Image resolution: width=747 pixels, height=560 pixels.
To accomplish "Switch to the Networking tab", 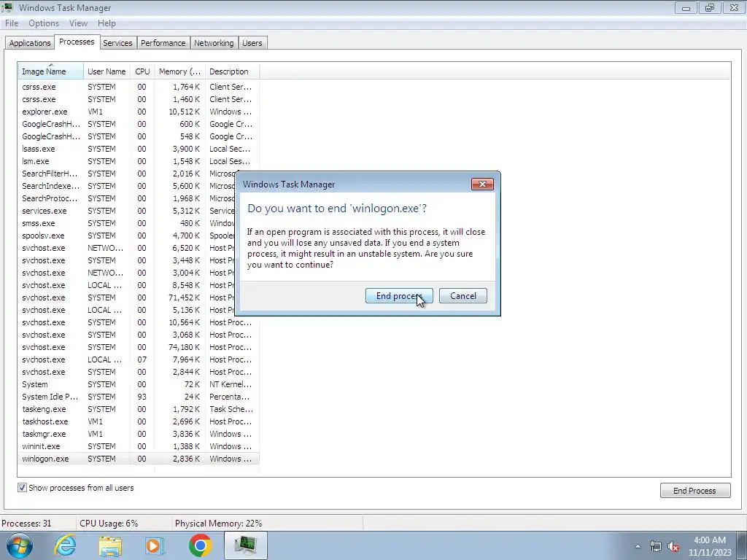I will 214,43.
